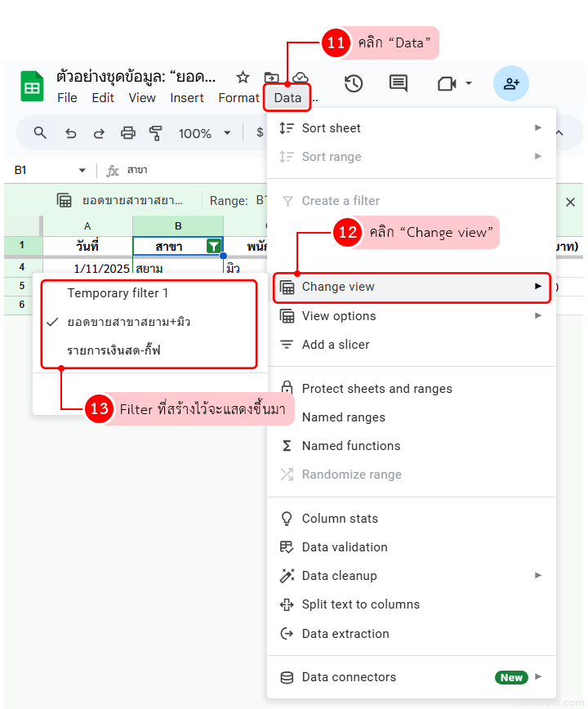The width and height of the screenshot is (588, 709).
Task: Open the Name box dropdown arrow
Action: 82,170
